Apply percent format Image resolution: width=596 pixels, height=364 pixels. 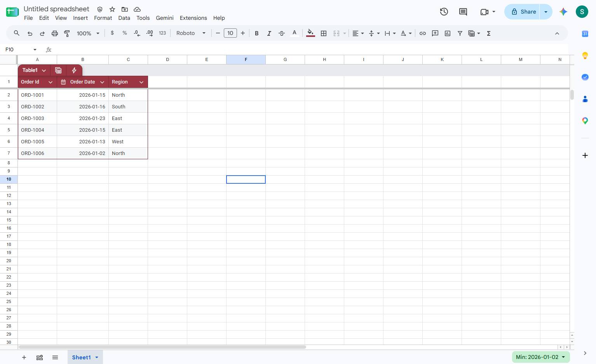pos(125,33)
